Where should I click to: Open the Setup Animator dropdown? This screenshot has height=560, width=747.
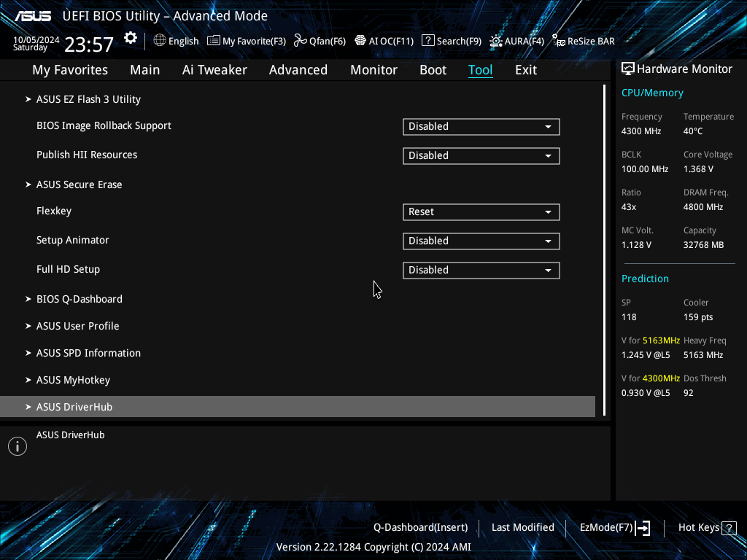click(481, 241)
